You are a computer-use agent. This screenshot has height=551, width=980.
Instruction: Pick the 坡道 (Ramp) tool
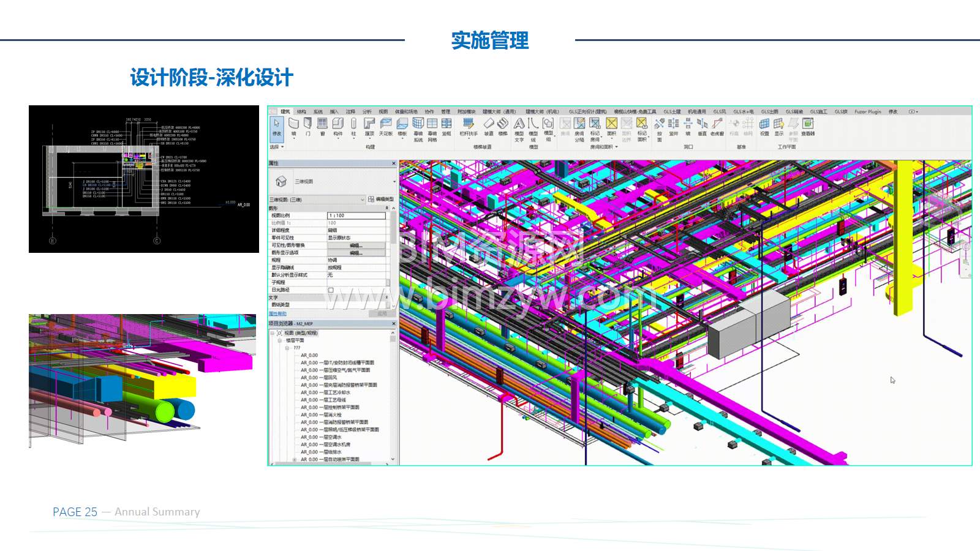point(488,127)
